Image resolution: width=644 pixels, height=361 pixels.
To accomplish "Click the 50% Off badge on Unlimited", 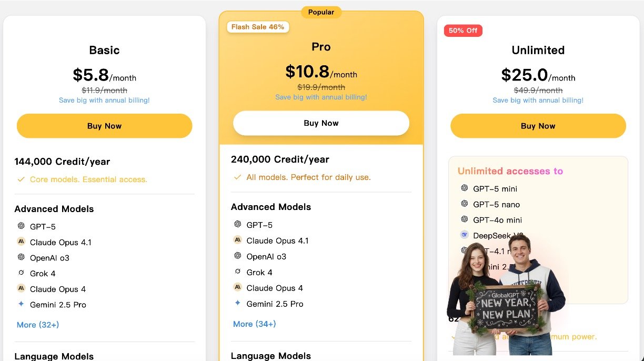I will click(463, 31).
